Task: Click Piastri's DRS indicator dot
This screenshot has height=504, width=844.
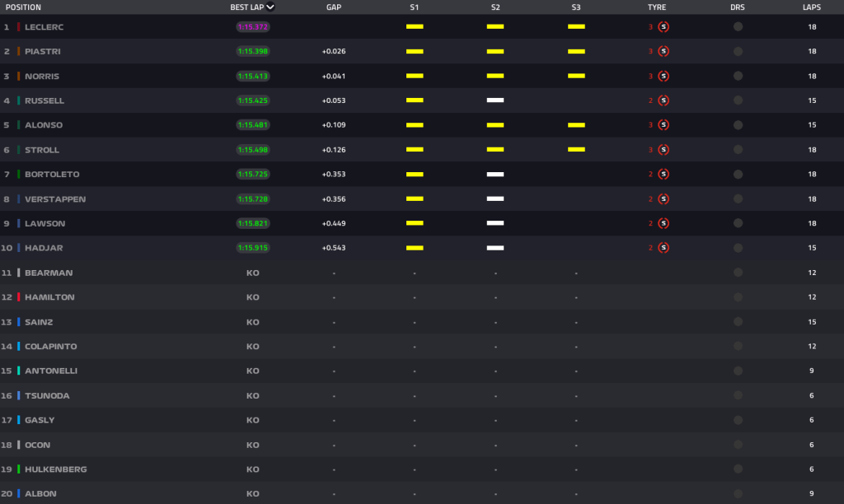Action: [x=738, y=51]
